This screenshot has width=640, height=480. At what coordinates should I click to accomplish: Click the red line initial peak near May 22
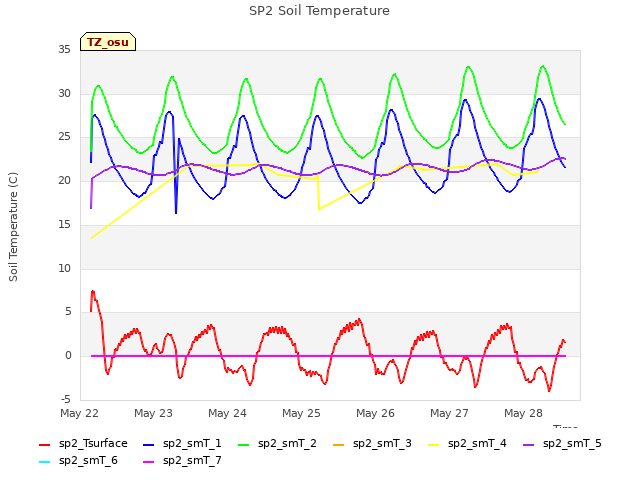[93, 291]
